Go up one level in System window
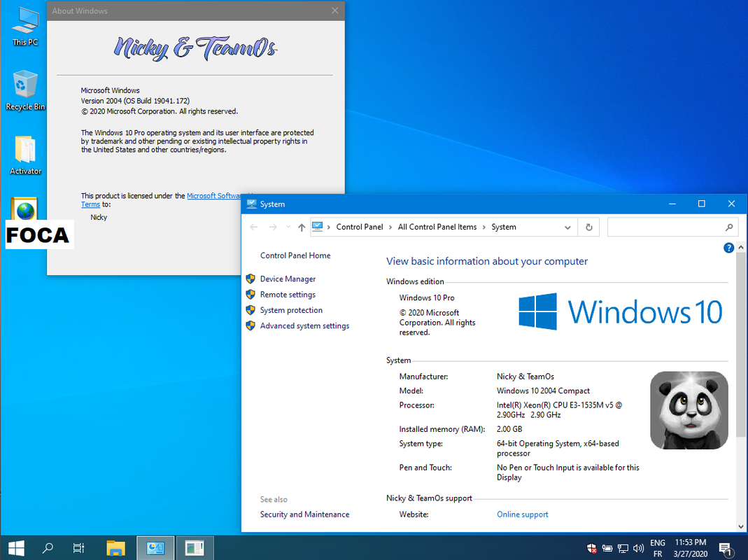748x560 pixels. click(x=302, y=227)
